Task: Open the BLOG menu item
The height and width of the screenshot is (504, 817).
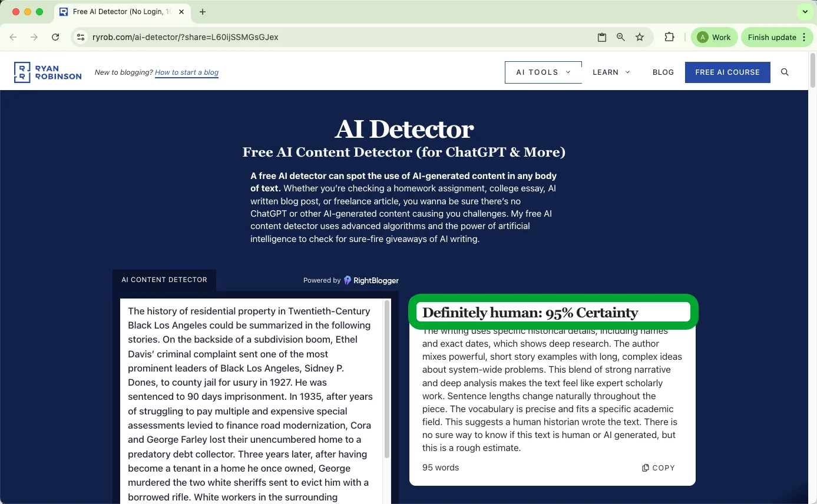Action: tap(663, 72)
